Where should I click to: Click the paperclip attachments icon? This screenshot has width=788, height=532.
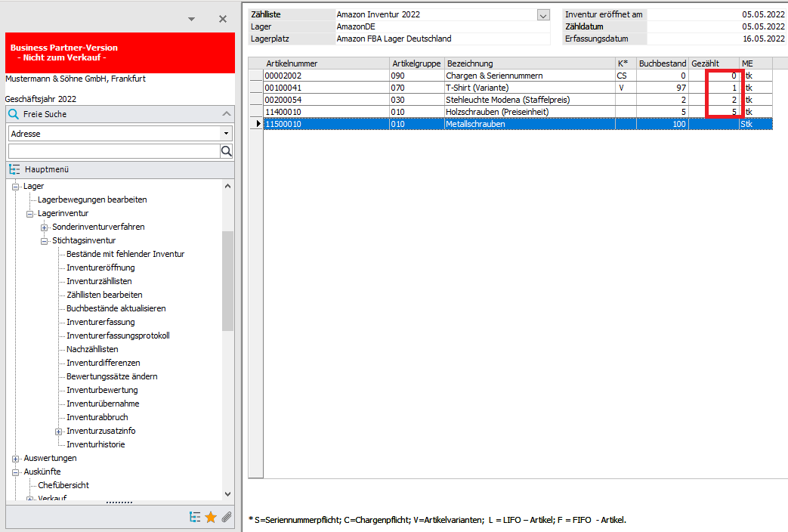tap(226, 518)
